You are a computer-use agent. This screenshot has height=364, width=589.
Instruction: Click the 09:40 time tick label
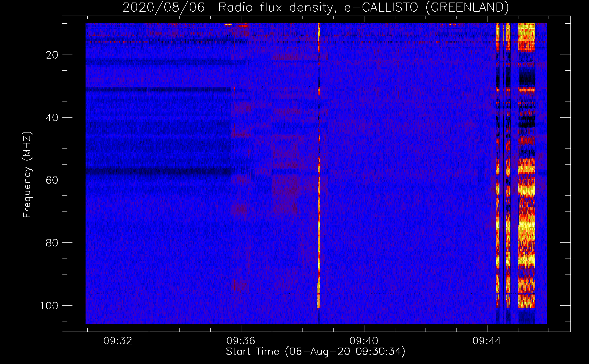[364, 341]
